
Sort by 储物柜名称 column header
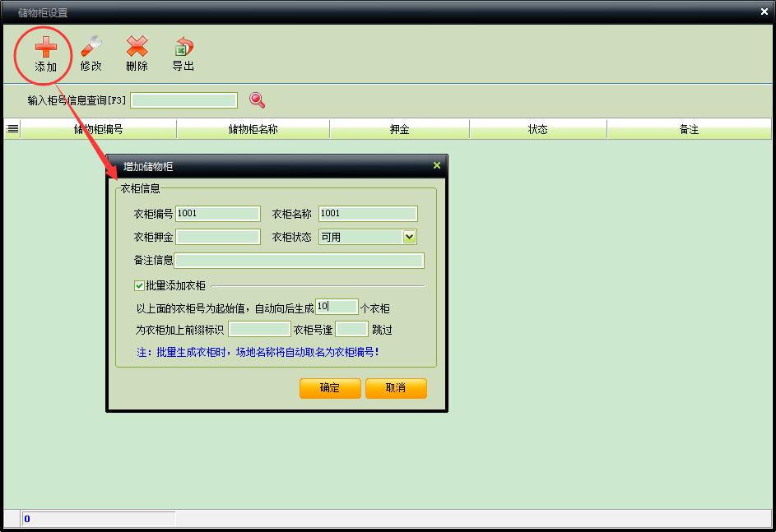(x=253, y=130)
